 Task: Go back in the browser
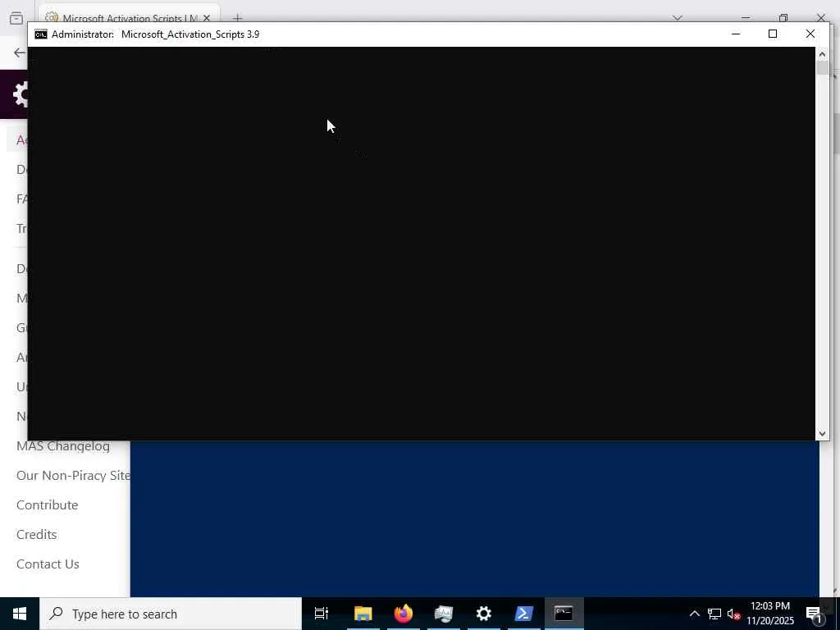point(20,52)
